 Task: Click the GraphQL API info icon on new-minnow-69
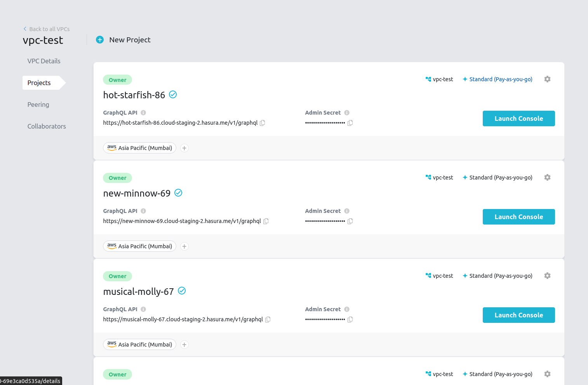point(143,211)
